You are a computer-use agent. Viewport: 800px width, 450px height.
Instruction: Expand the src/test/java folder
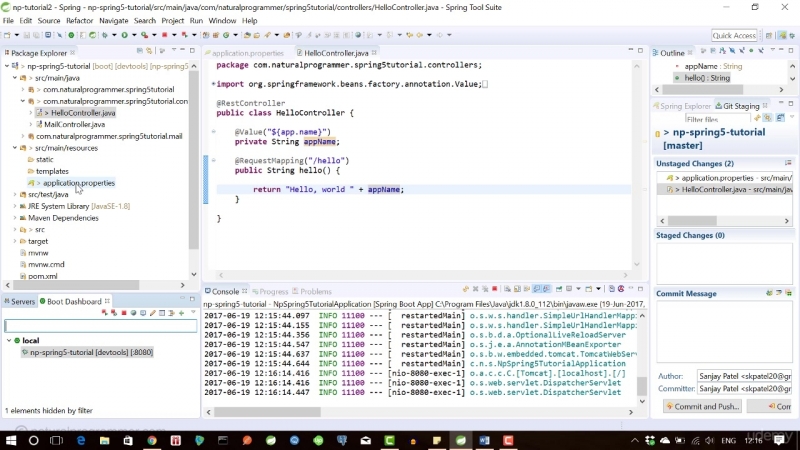15,194
